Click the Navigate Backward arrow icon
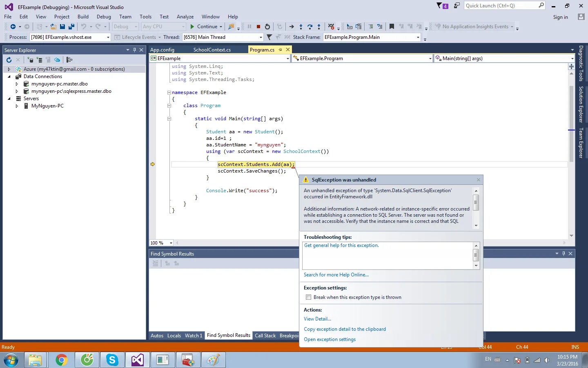The height and width of the screenshot is (368, 588). click(13, 27)
